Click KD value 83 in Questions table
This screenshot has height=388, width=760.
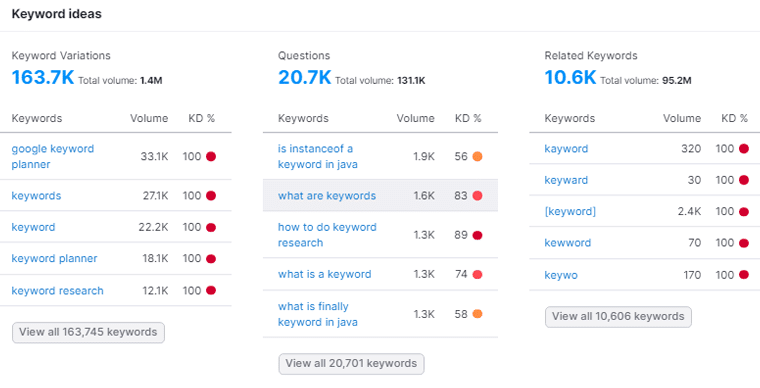(461, 196)
